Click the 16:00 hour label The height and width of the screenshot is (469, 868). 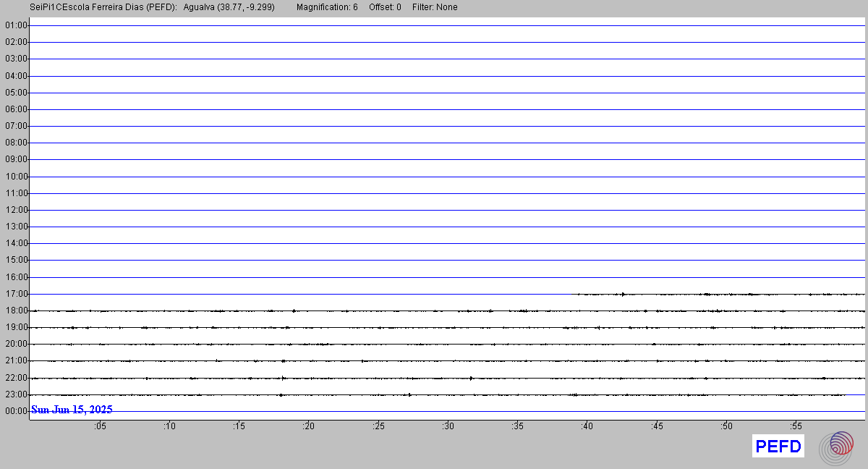16,277
